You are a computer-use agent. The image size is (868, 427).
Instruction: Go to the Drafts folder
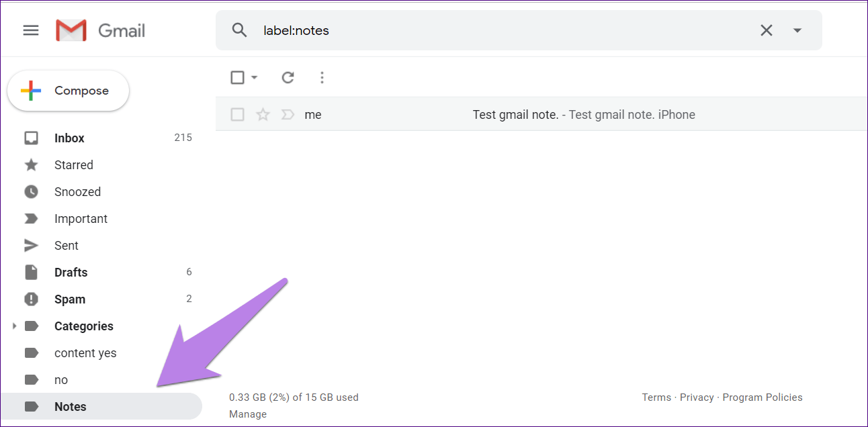[71, 273]
